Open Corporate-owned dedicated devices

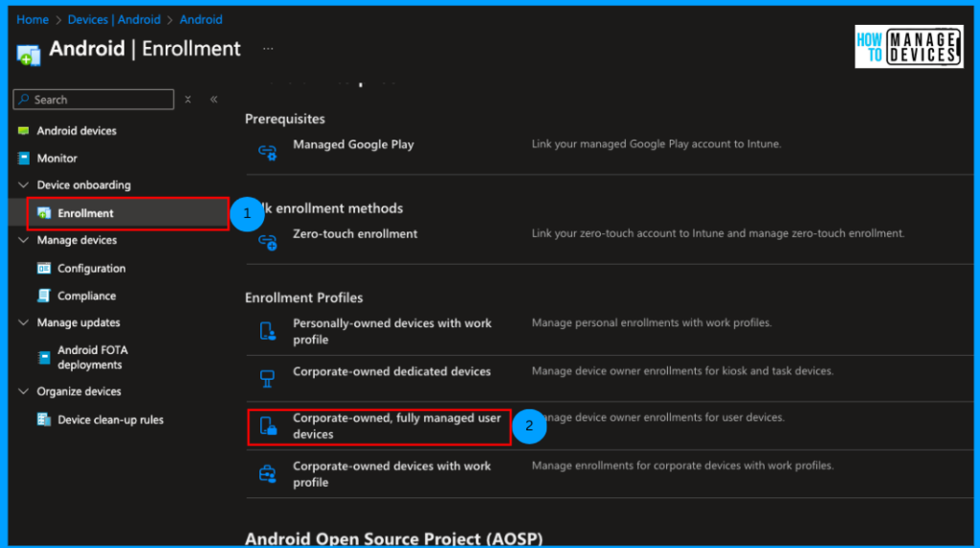coord(391,371)
